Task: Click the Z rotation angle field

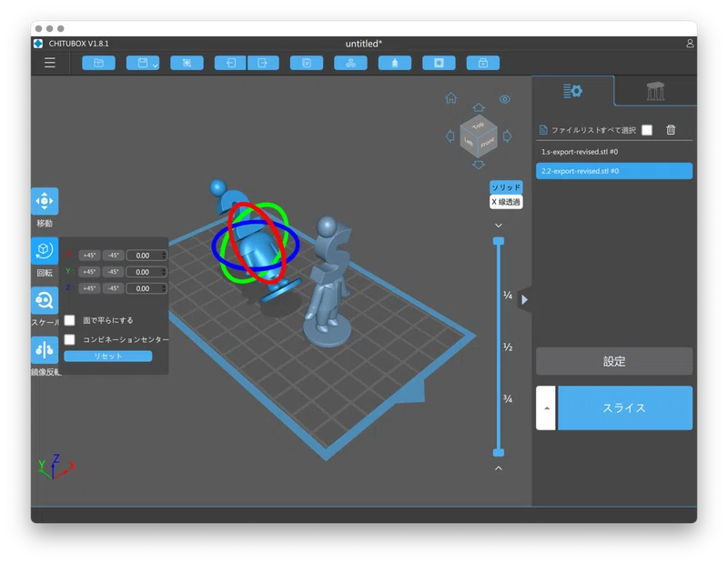Action: (146, 288)
